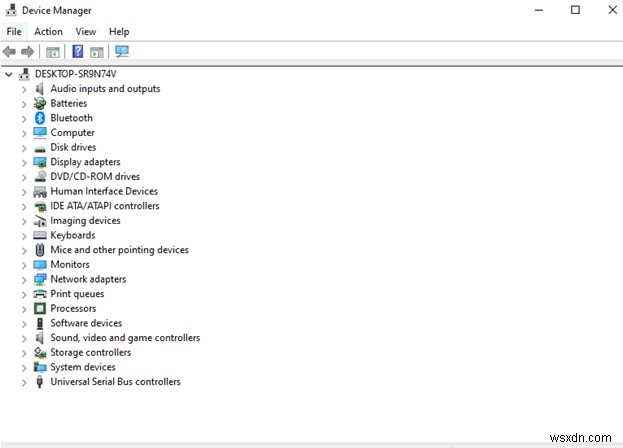Click the Display adapters icon
Viewport: 623px width, 448px height.
tap(40, 162)
